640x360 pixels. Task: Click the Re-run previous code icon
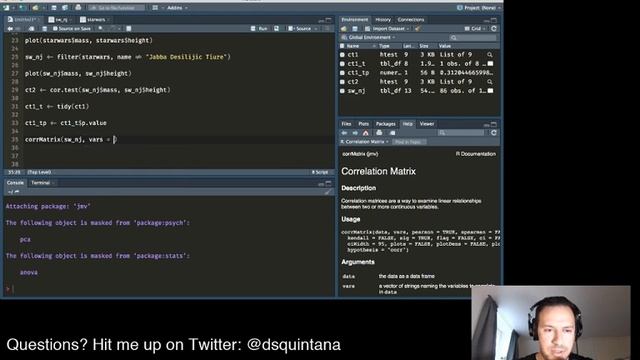pyautogui.click(x=277, y=29)
